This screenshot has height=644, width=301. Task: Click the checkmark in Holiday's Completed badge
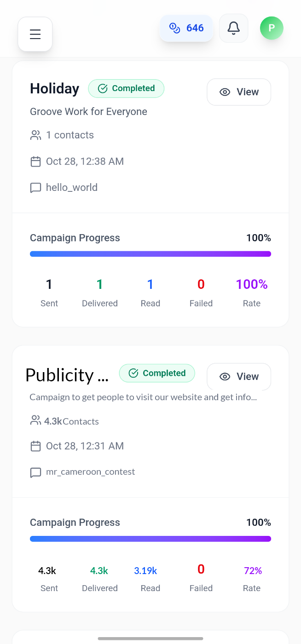102,88
